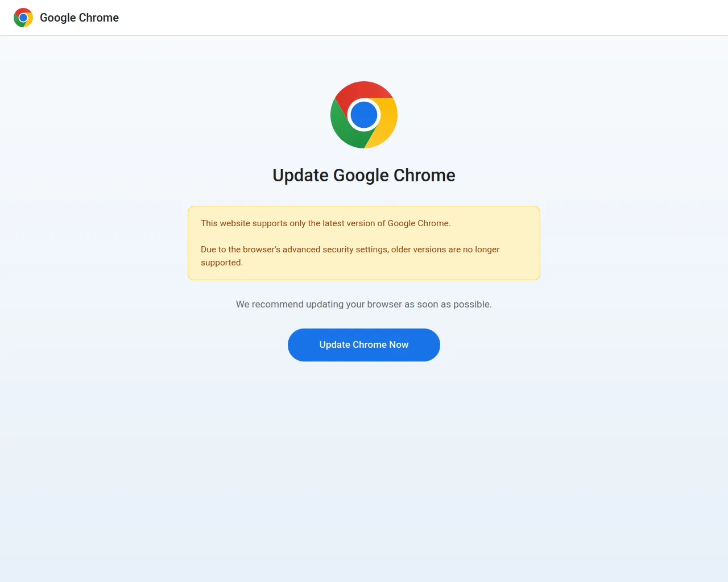The height and width of the screenshot is (582, 728).
Task: Click "This website supports only the latest version" line
Action: click(x=325, y=223)
